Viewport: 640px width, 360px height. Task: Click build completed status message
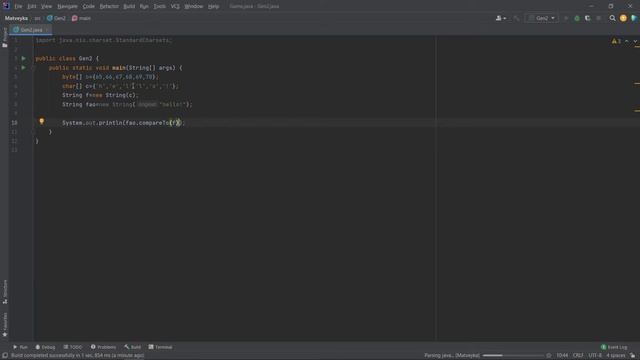click(78, 356)
